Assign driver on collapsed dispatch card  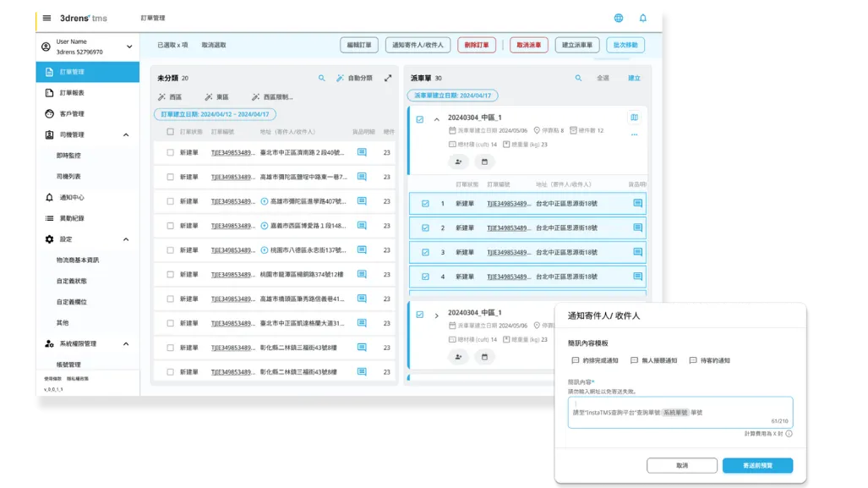tap(458, 357)
